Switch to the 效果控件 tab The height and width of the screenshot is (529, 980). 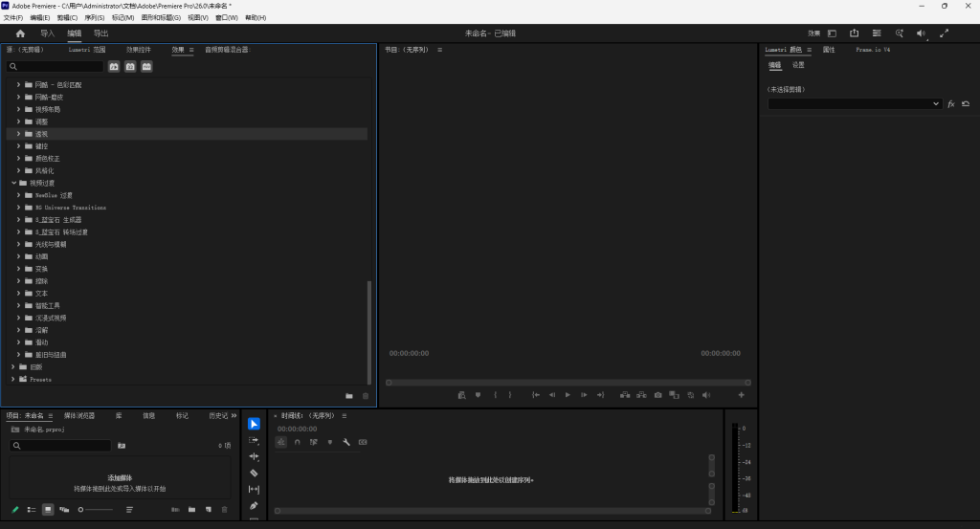(x=138, y=50)
